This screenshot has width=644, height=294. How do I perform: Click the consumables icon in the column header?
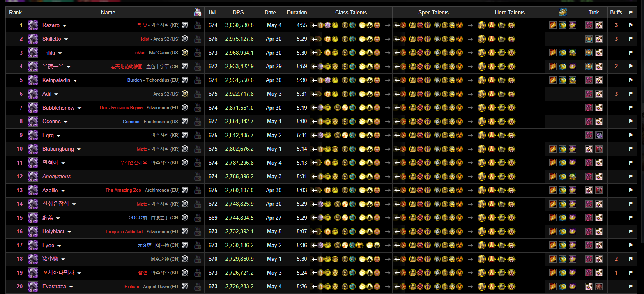563,12
